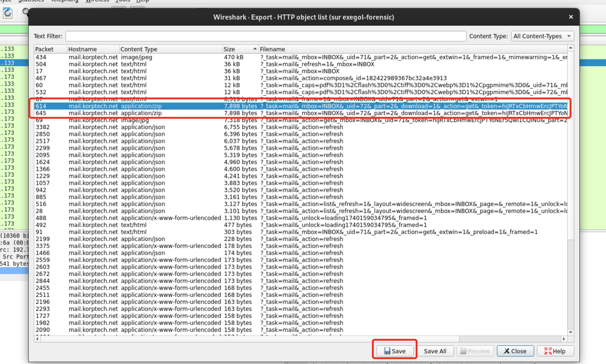
Task: Select packet 2559 row
Action: pos(301,260)
